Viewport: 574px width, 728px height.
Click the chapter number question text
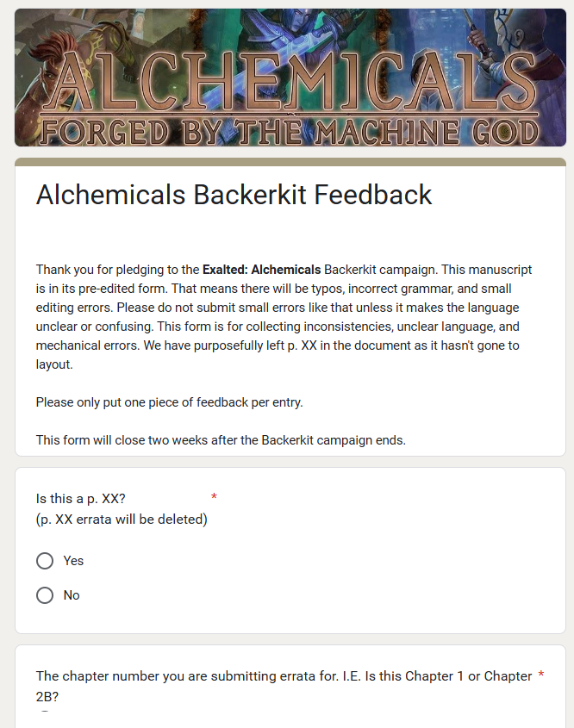coord(283,676)
